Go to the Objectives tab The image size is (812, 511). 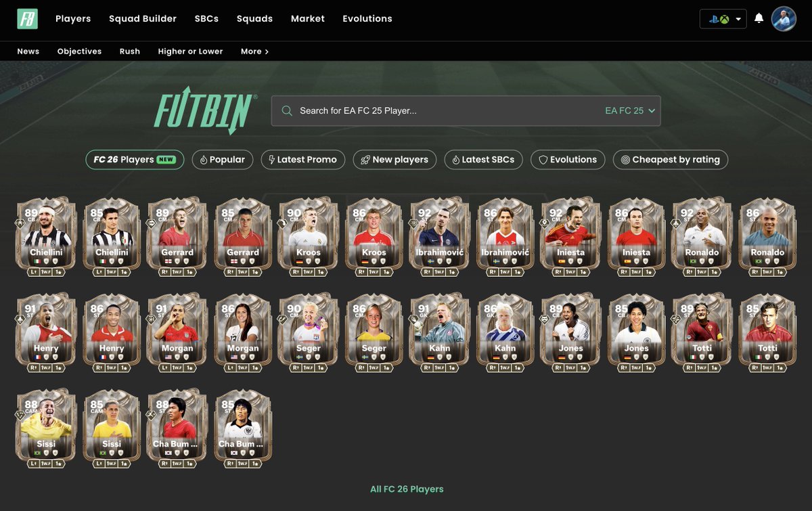[79, 51]
